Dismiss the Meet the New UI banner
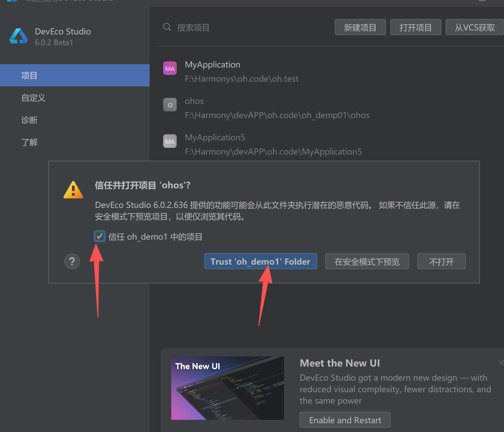The height and width of the screenshot is (432, 504). 501,362
